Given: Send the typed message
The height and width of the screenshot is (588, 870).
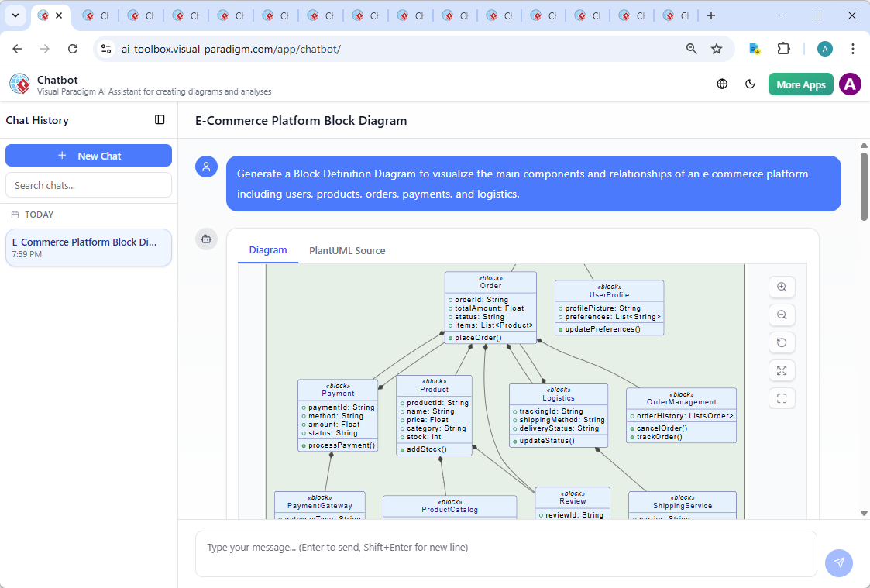Looking at the screenshot, I should click(839, 563).
